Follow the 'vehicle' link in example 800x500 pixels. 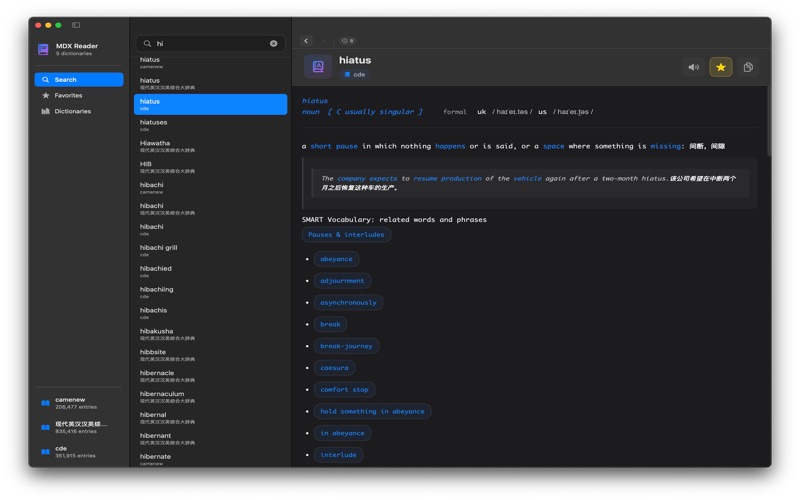(528, 179)
